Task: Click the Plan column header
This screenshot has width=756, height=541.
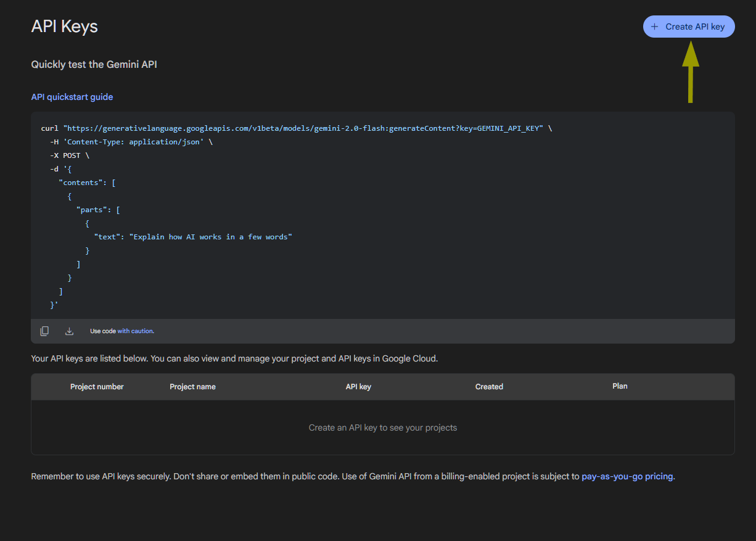Action: [x=620, y=386]
